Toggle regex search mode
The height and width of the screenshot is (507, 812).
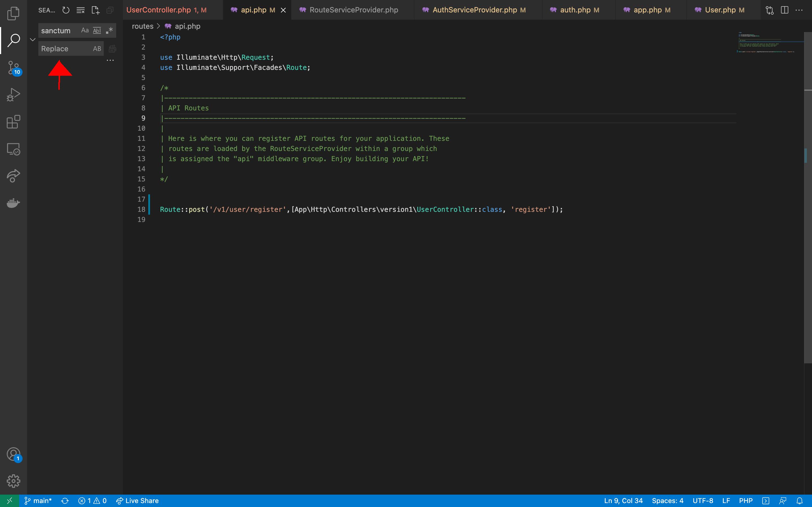pyautogui.click(x=109, y=30)
